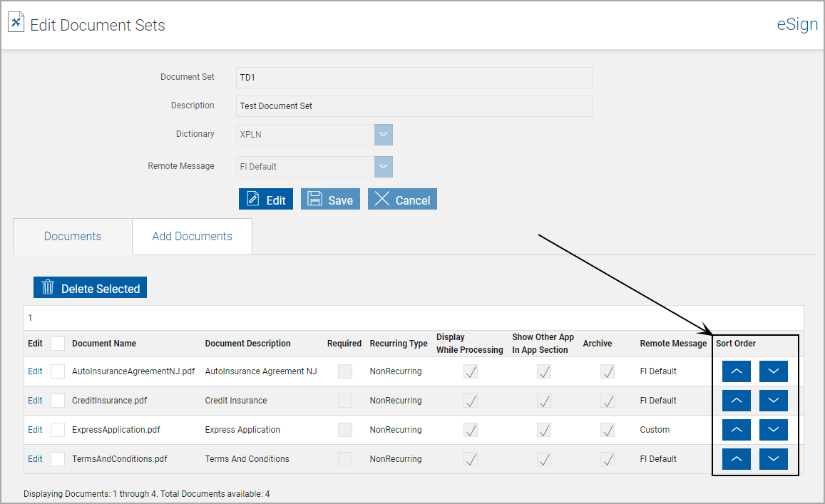Image resolution: width=825 pixels, height=504 pixels.
Task: Select the checkbox for CreditInsurance.pdf row
Action: point(56,400)
